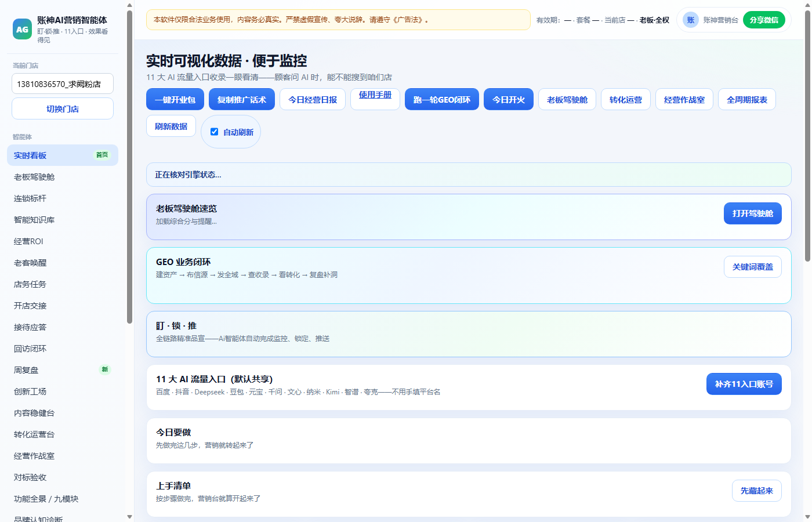Image resolution: width=812 pixels, height=522 pixels.
Task: Open 接待应答 sidebar item
Action: tap(63, 327)
